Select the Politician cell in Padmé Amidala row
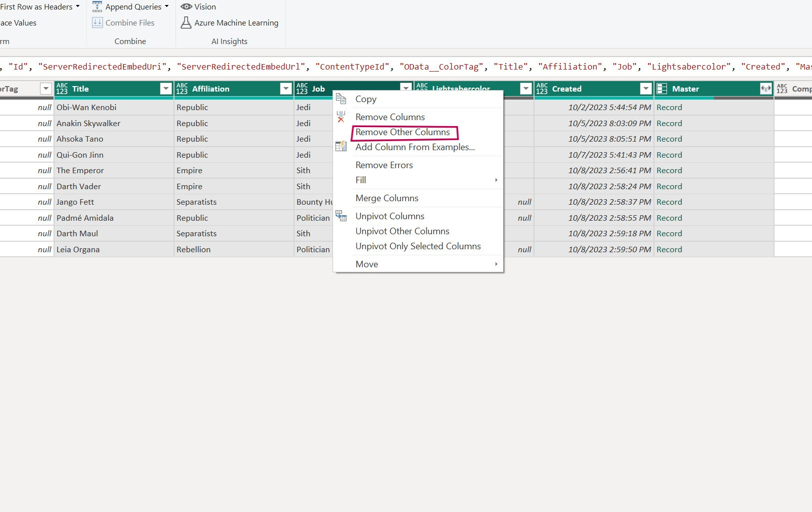This screenshot has width=812, height=512. 313,218
